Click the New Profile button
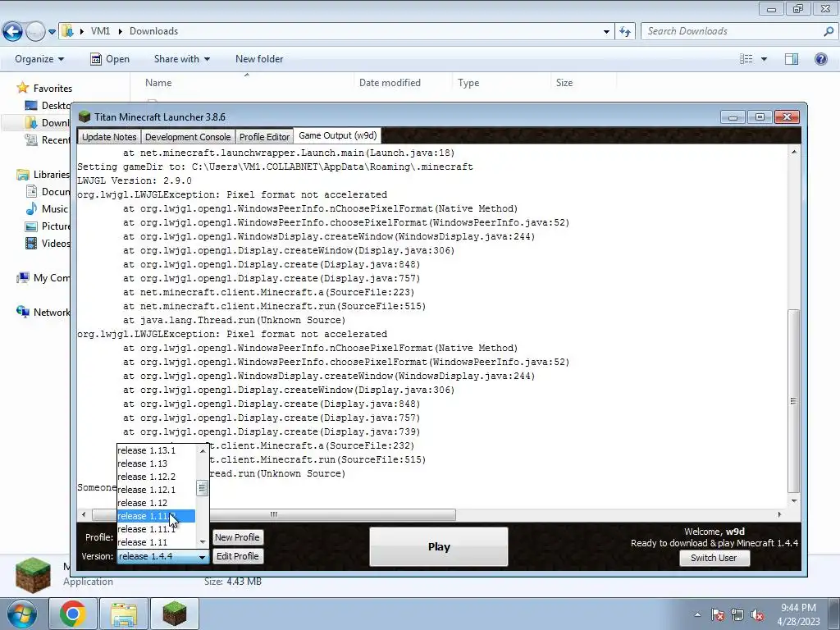840x630 pixels. (237, 537)
